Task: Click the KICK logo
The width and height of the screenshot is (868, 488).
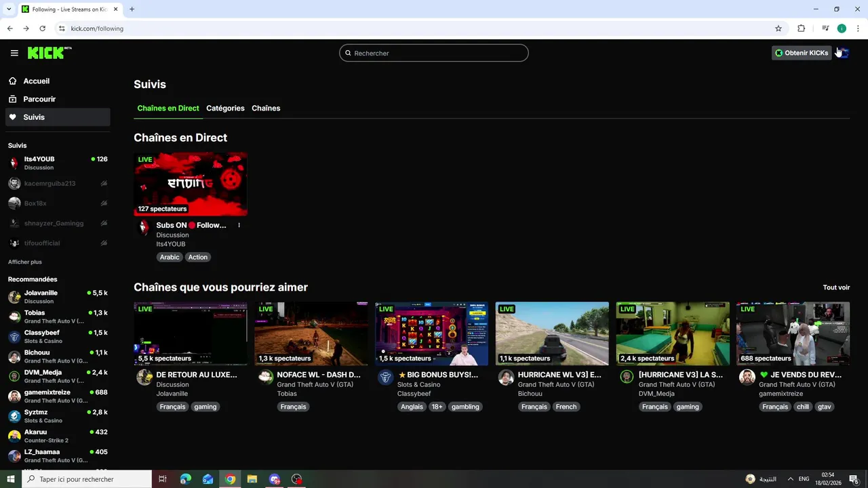Action: click(x=50, y=53)
